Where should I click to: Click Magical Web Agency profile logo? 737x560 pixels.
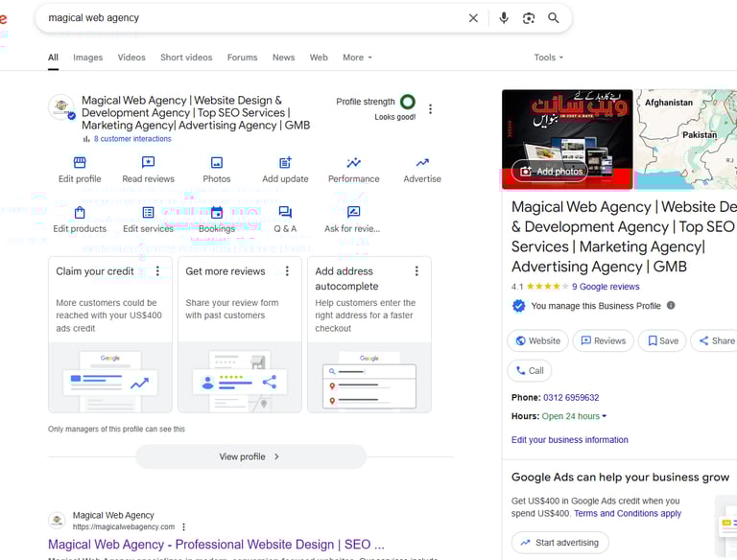pos(61,107)
